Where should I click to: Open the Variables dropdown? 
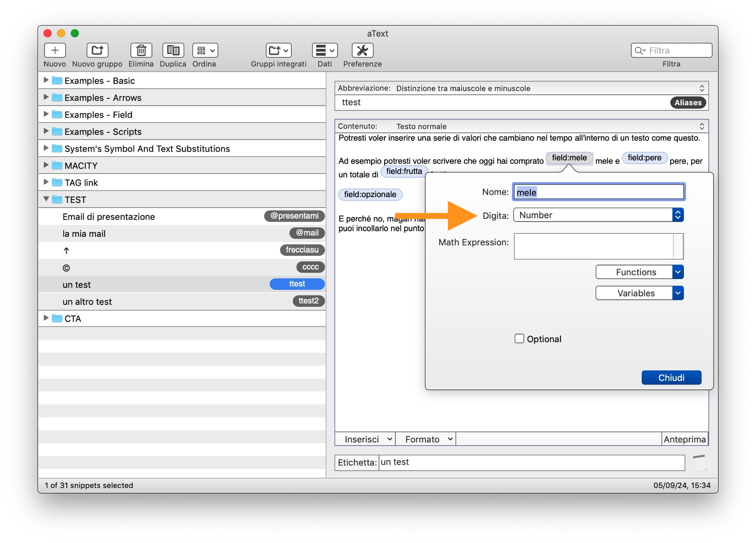tap(639, 293)
